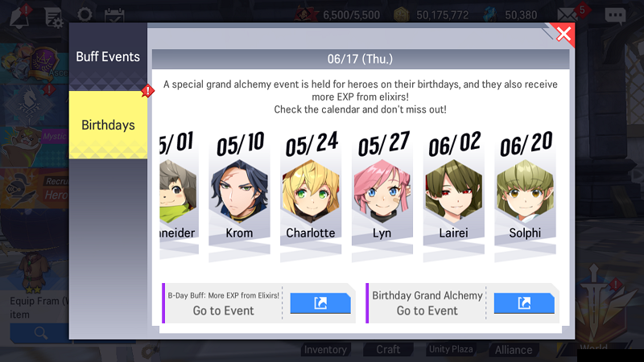Open the Alliance menu
The width and height of the screenshot is (644, 362).
pyautogui.click(x=514, y=350)
